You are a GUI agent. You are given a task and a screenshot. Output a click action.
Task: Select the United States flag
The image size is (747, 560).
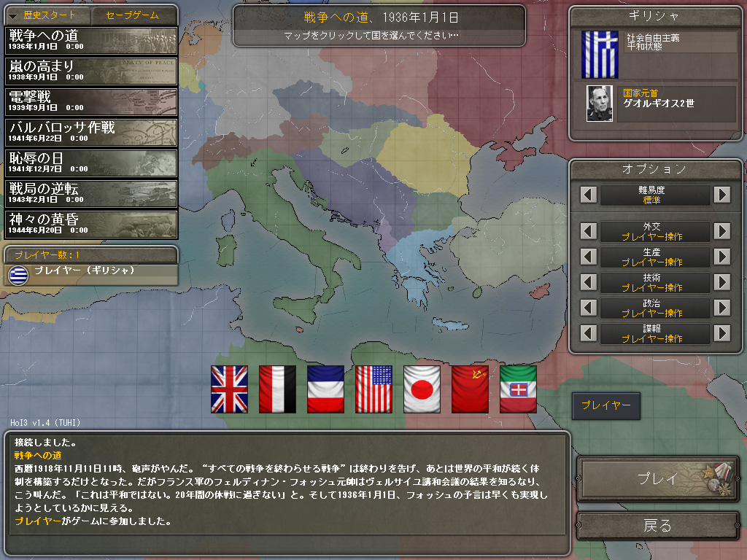click(373, 389)
